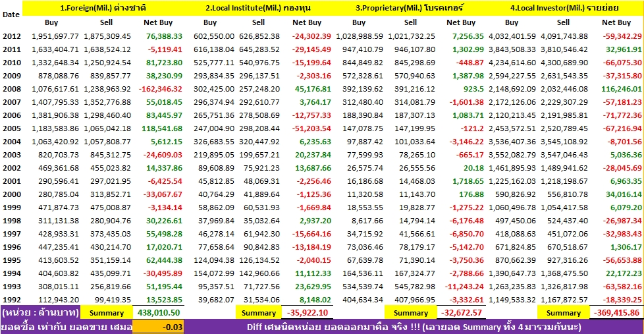This screenshot has width=644, height=334.
Task: Select the Date header cell
Action: [11, 14]
